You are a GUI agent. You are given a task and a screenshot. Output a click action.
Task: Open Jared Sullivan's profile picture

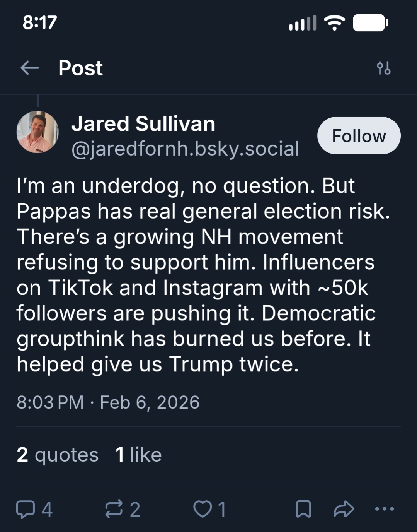click(37, 132)
